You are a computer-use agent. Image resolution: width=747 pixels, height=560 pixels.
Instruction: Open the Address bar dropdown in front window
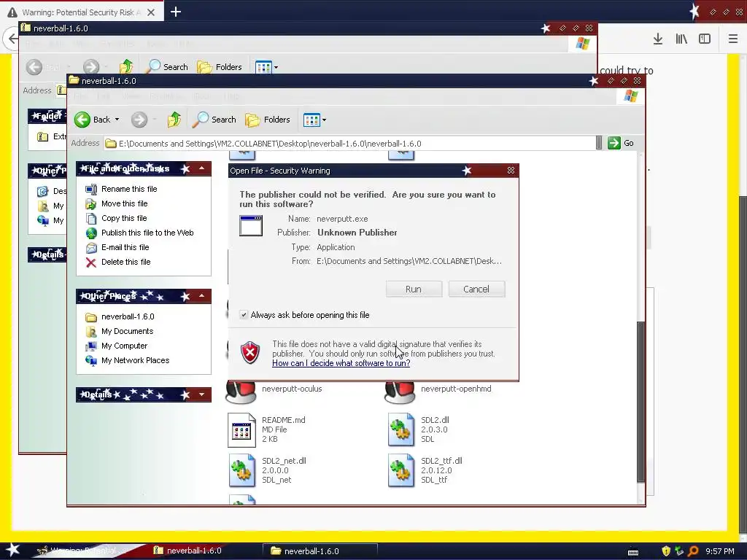click(x=599, y=143)
